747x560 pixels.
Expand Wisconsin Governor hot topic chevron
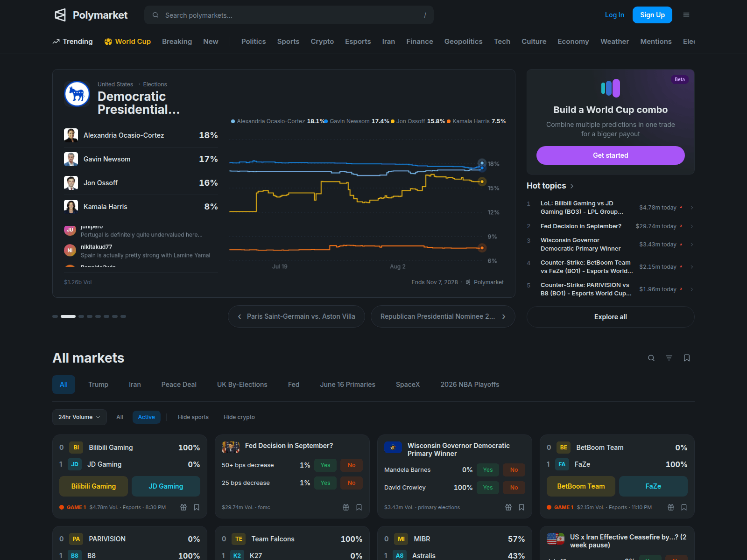click(692, 245)
